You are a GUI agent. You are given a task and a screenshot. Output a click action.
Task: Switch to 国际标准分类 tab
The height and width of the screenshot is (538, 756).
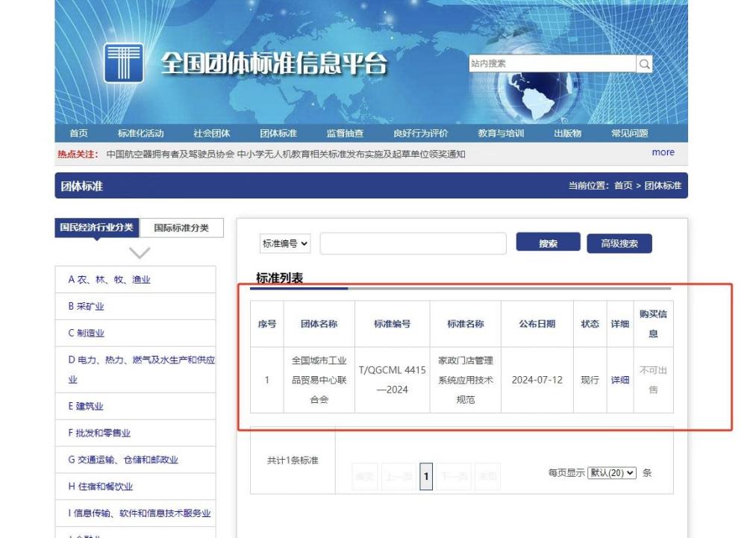[181, 228]
